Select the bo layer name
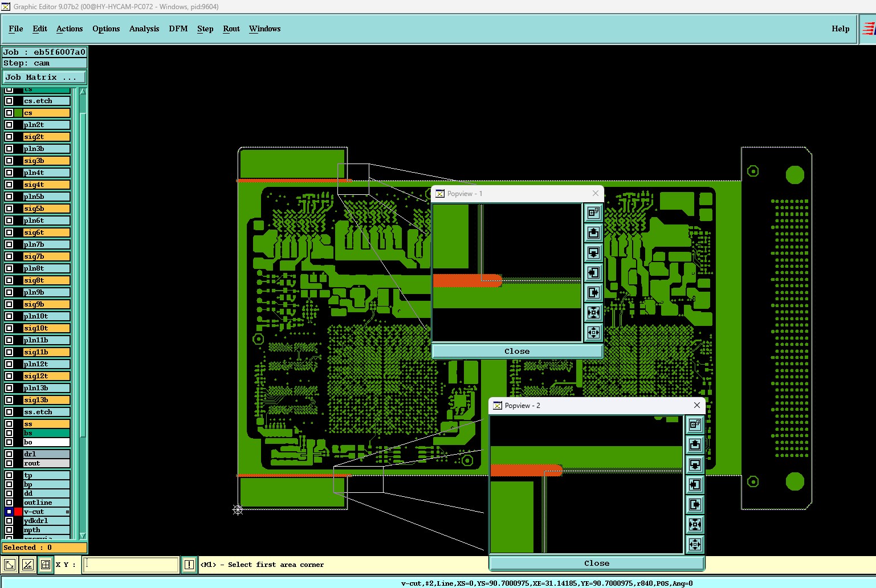 click(46, 442)
